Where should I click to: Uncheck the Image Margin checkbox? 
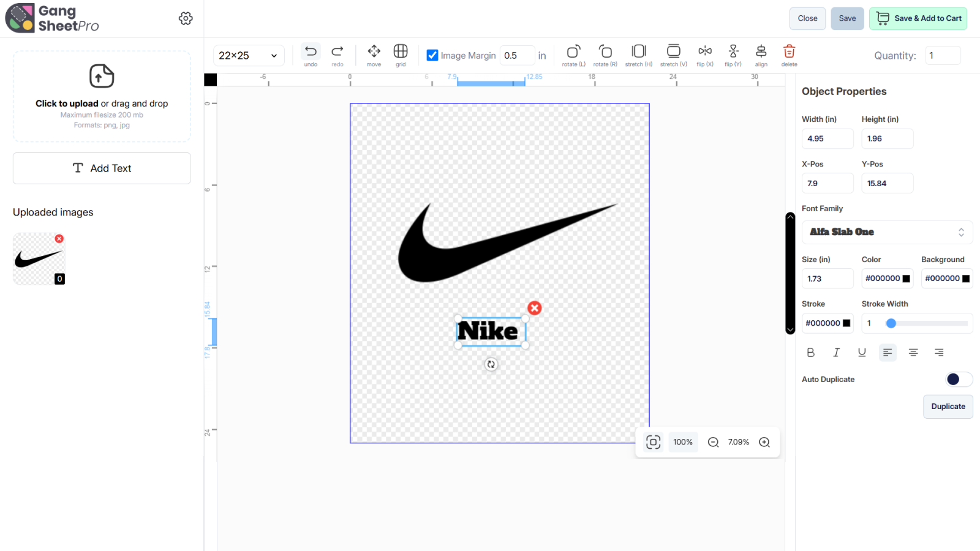[433, 55]
